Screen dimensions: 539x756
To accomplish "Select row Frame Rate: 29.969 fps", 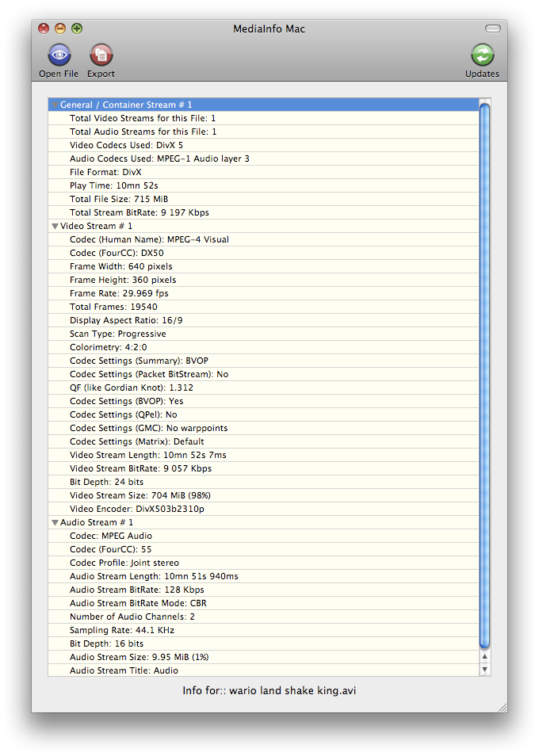I will click(x=263, y=294).
